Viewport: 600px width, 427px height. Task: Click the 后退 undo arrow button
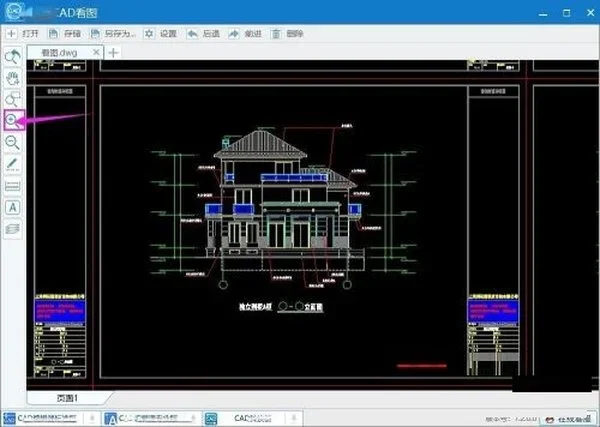coord(203,34)
